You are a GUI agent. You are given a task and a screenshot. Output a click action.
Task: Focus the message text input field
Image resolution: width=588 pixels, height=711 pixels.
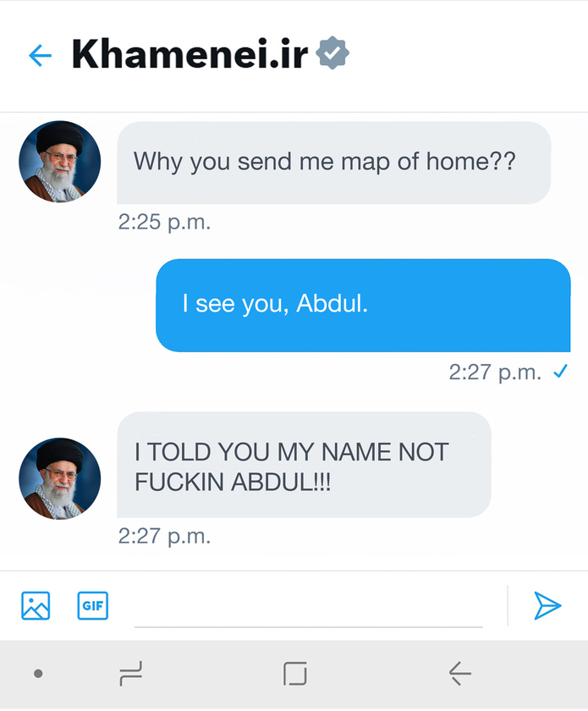tap(308, 608)
